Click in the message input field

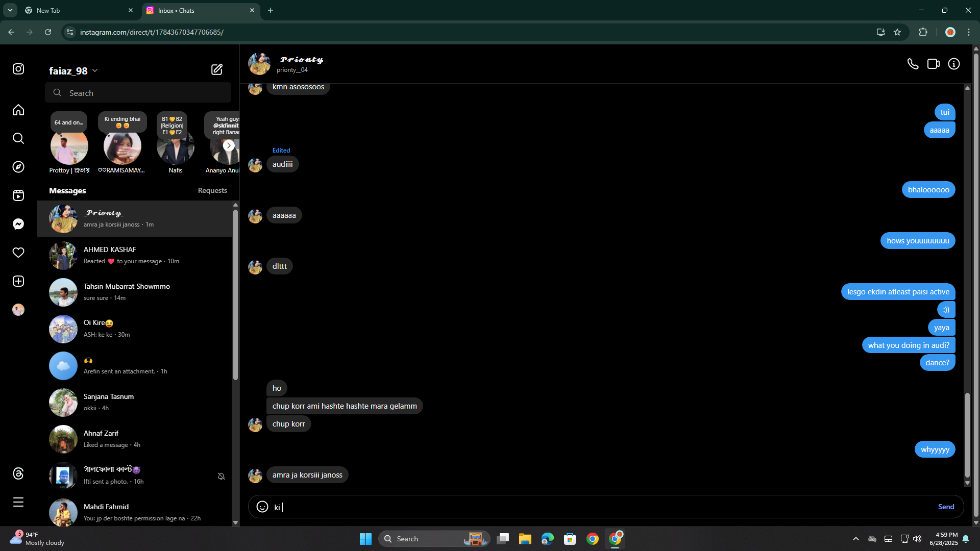tap(602, 507)
